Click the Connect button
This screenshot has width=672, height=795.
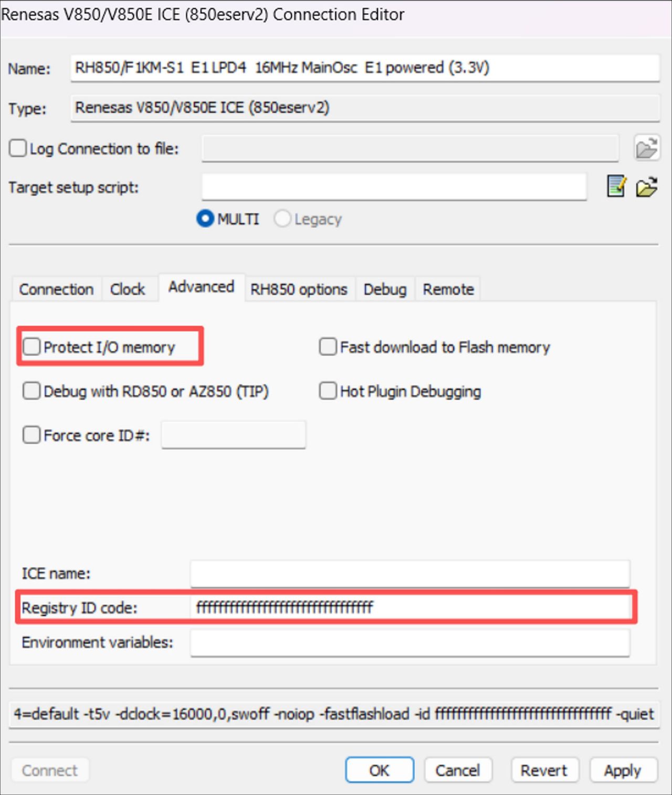[50, 770]
